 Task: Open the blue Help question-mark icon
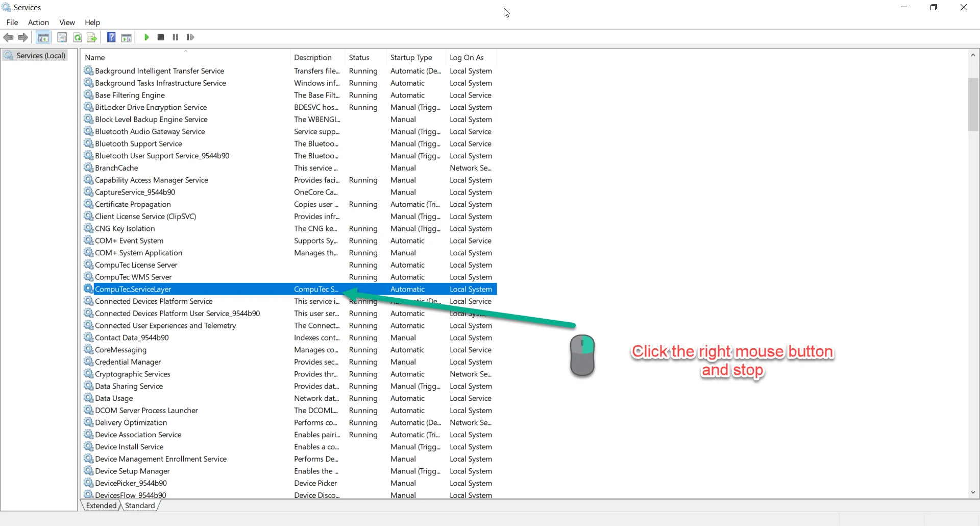pos(111,37)
